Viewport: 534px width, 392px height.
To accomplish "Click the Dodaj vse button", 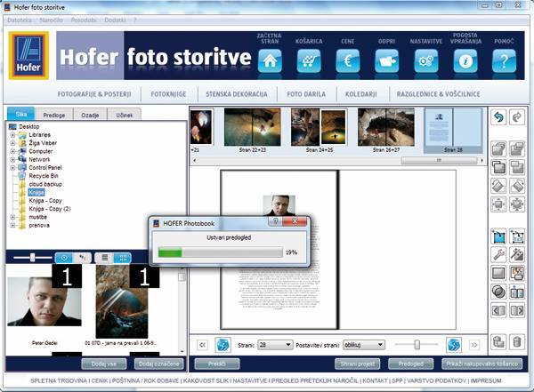I will pos(104,364).
